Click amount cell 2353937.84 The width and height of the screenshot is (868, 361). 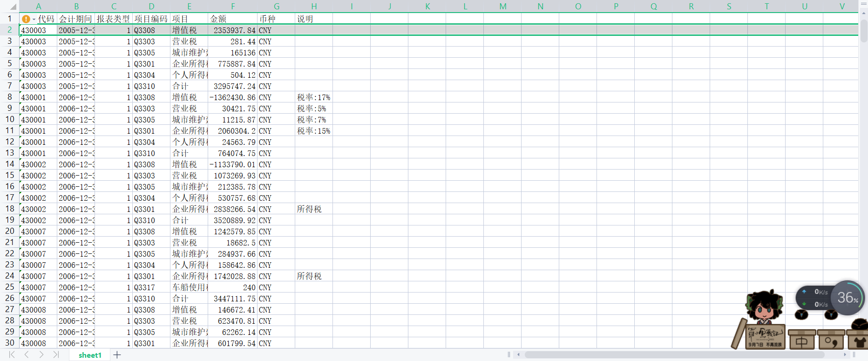coord(233,30)
